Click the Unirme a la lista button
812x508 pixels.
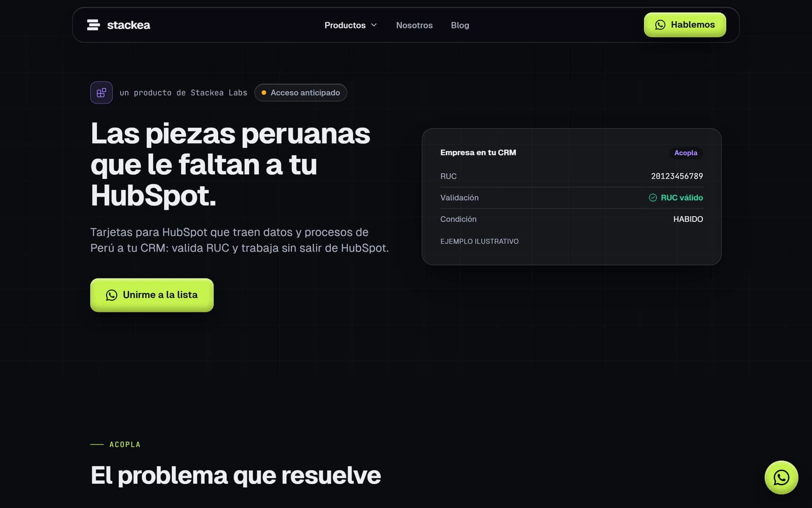tap(152, 295)
